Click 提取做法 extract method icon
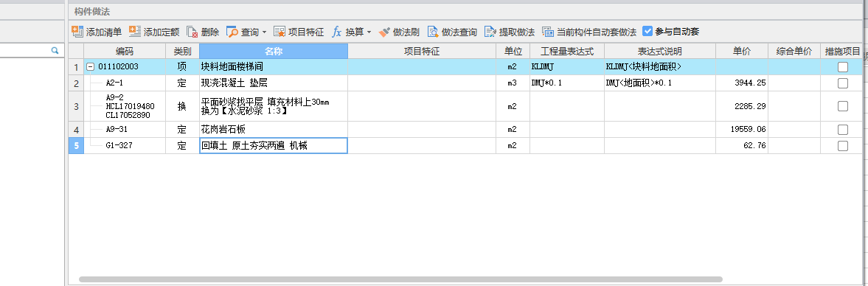Screen dimensions: 868x286 [x=490, y=32]
